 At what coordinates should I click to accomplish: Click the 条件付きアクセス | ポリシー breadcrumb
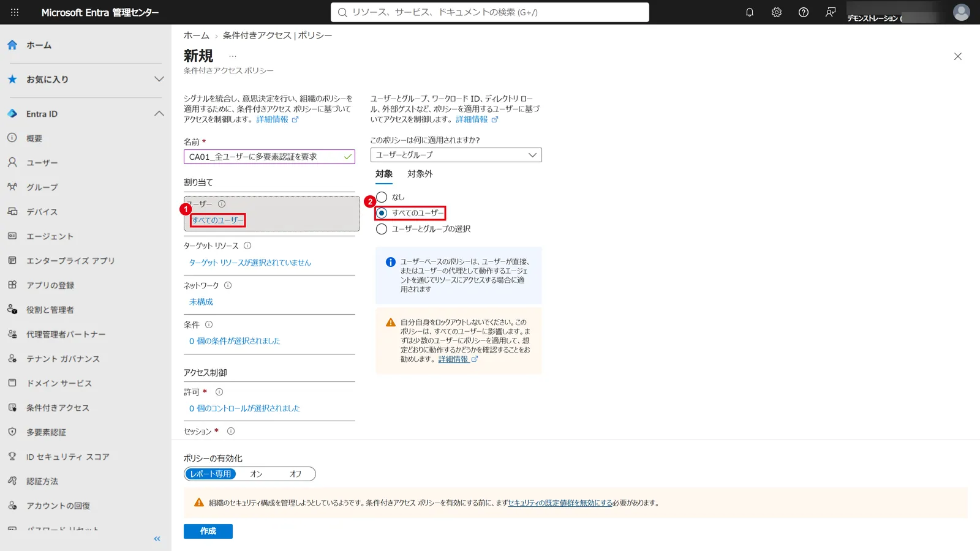277,36
